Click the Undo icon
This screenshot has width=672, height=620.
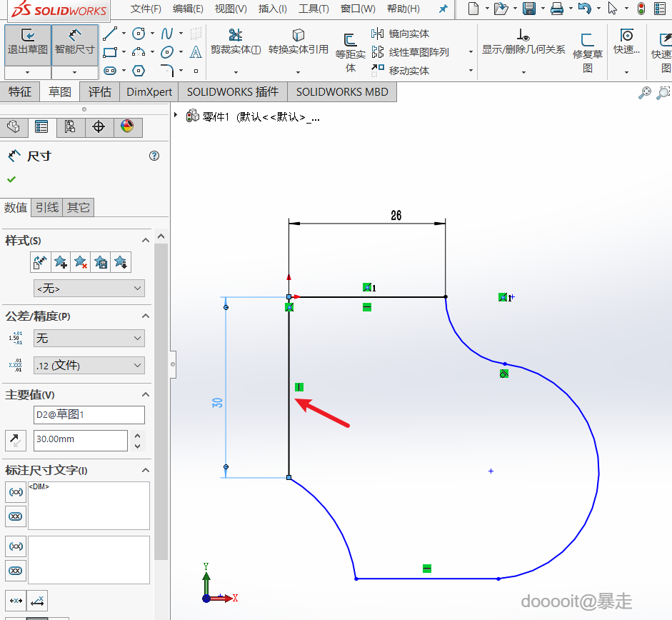585,9
